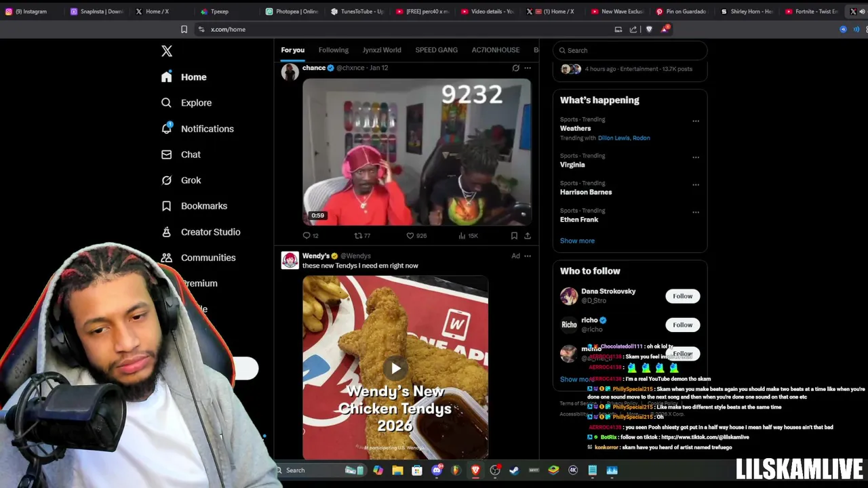Open Microsoft Store from taskbar
868x488 pixels.
tap(417, 470)
